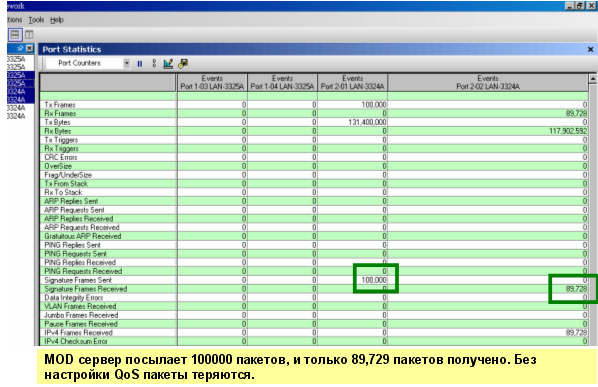Select the Signature Frames Sent row
This screenshot has width=598, height=387.
(x=313, y=280)
